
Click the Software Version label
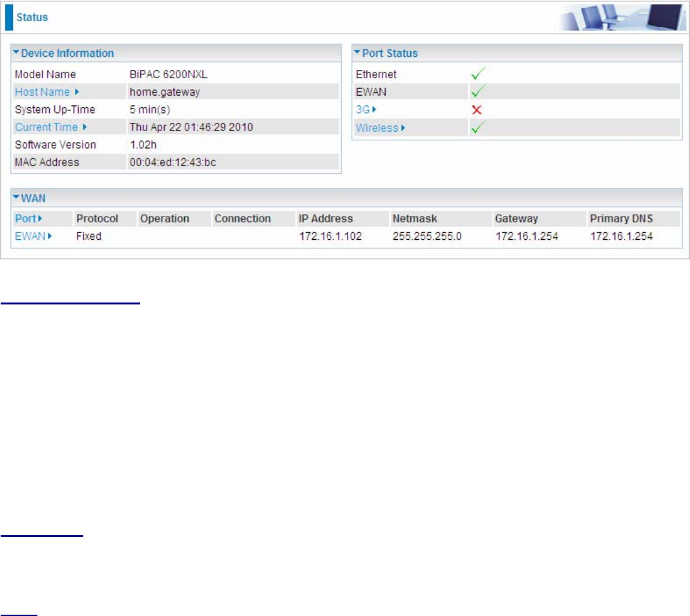56,145
